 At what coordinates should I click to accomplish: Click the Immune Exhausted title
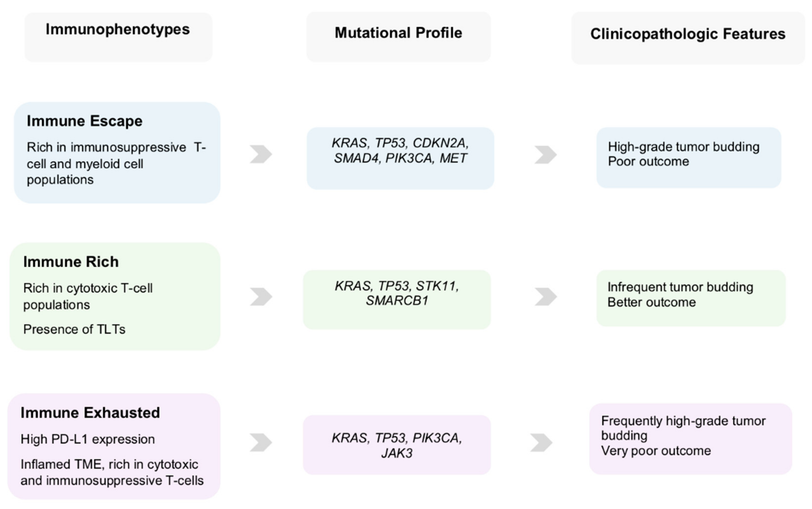tap(90, 413)
